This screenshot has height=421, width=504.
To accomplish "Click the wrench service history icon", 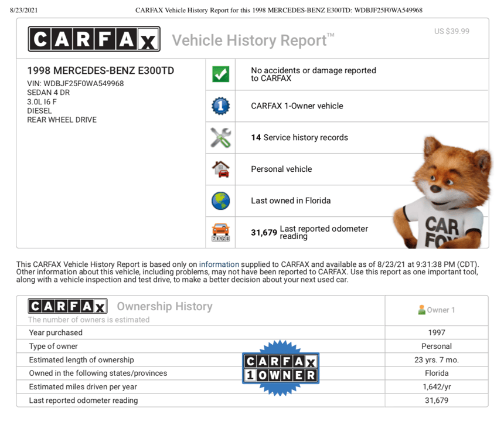I will pyautogui.click(x=220, y=138).
